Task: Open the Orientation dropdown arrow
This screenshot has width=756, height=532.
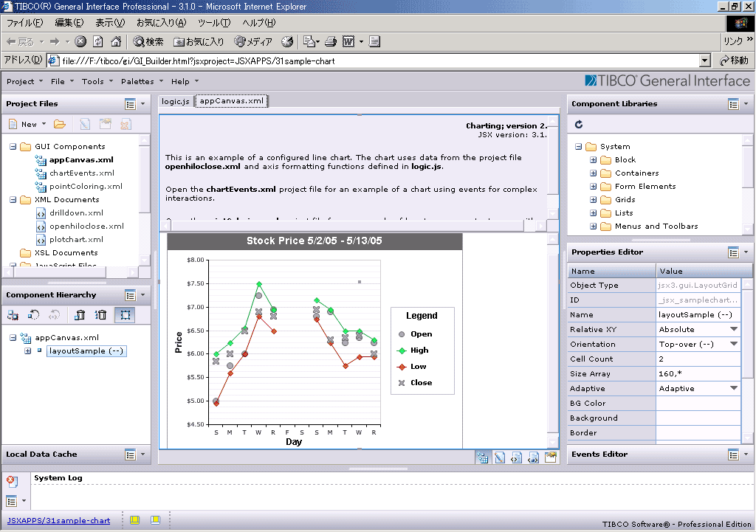Action: coord(734,344)
